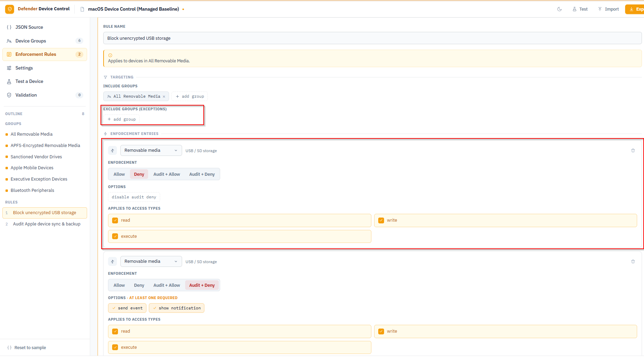Uncheck read on the Deny entry
Image resolution: width=644 pixels, height=357 pixels.
(x=115, y=220)
